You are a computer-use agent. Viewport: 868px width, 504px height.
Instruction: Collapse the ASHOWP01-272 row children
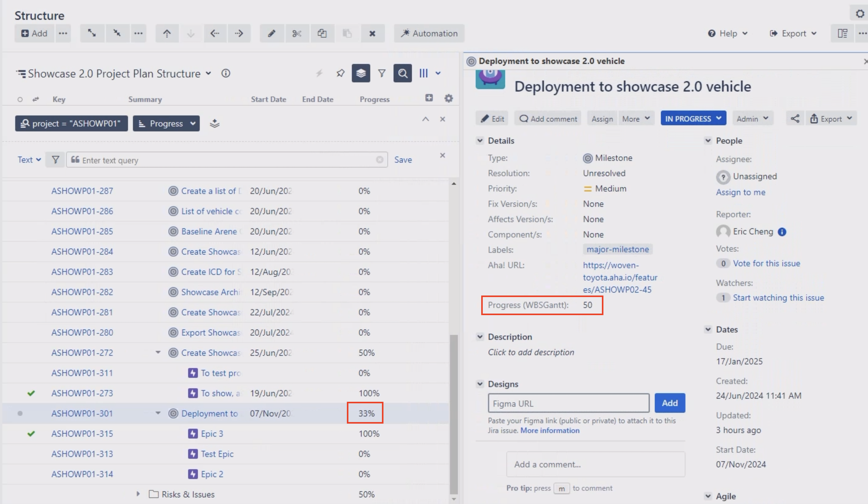[x=158, y=352]
